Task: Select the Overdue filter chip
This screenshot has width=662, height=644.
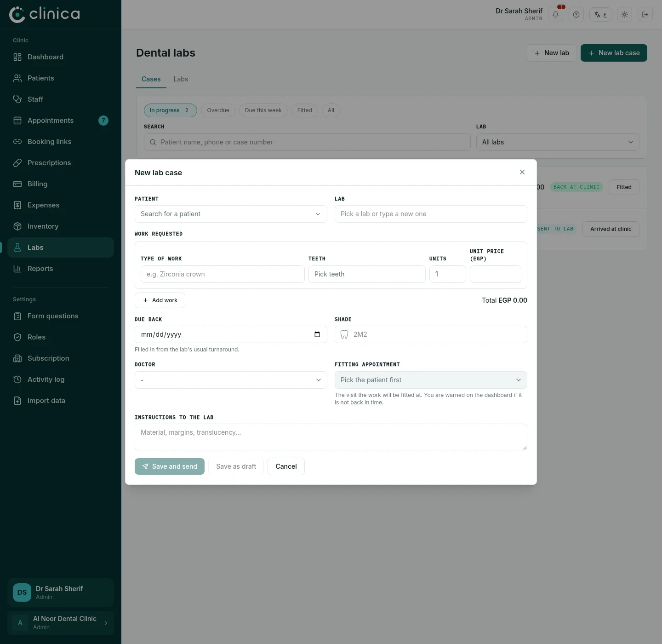Action: tap(218, 110)
